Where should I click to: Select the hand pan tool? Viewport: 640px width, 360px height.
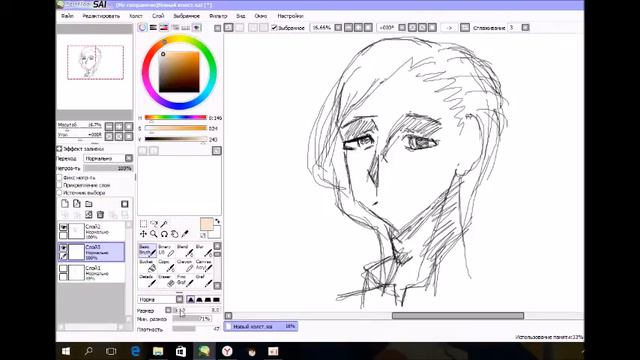click(x=175, y=234)
